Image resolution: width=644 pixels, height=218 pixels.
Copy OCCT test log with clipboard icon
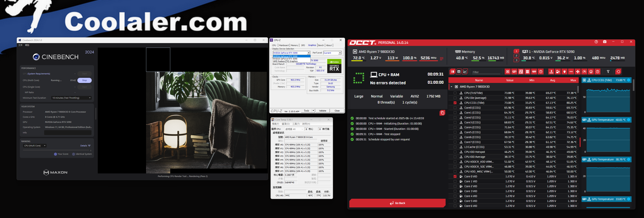pos(442,113)
